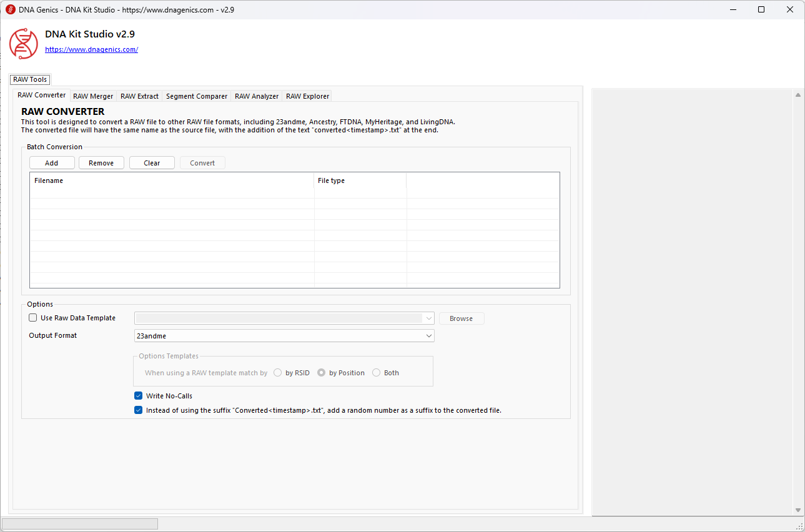The image size is (805, 532).
Task: Expand the Raw Data Template dropdown
Action: click(428, 318)
